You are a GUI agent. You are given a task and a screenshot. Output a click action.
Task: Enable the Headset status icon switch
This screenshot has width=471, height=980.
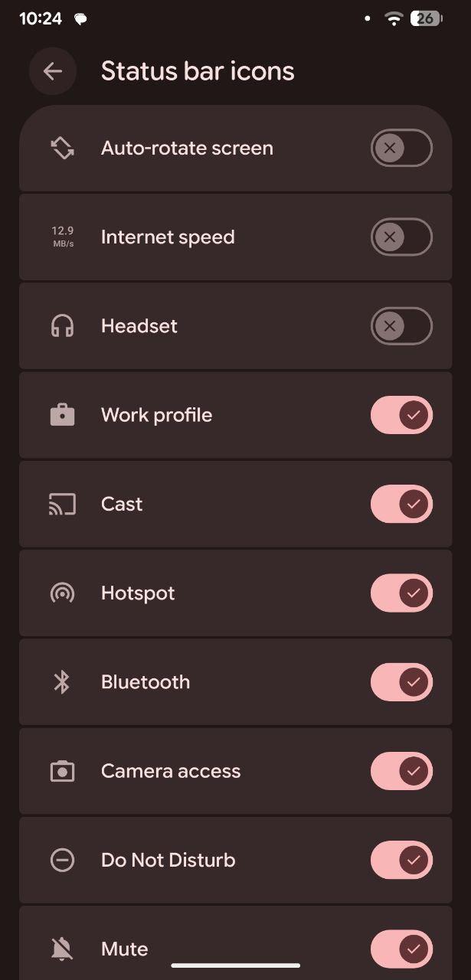401,326
